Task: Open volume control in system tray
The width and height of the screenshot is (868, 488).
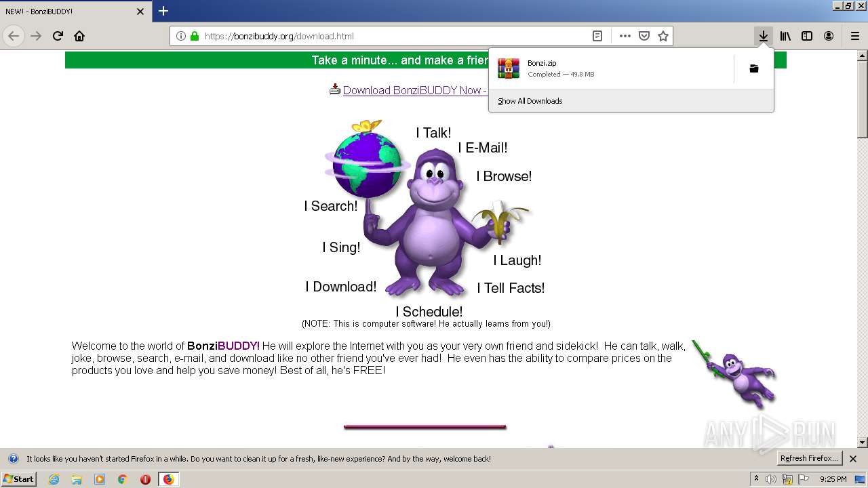Action: pos(771,479)
